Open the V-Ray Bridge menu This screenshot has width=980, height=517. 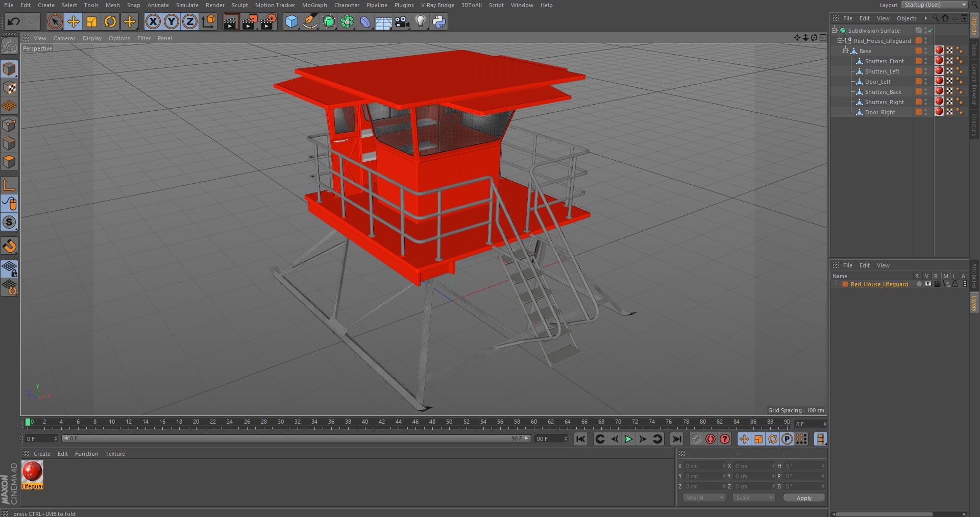437,5
